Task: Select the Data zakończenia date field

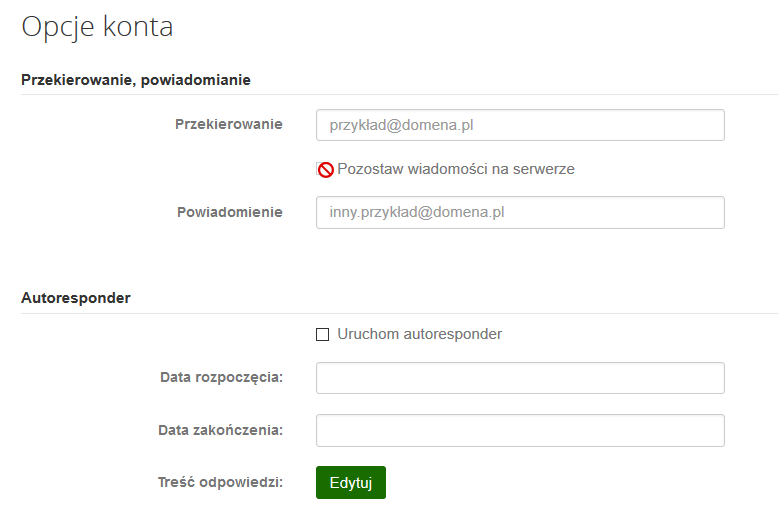Action: point(520,430)
